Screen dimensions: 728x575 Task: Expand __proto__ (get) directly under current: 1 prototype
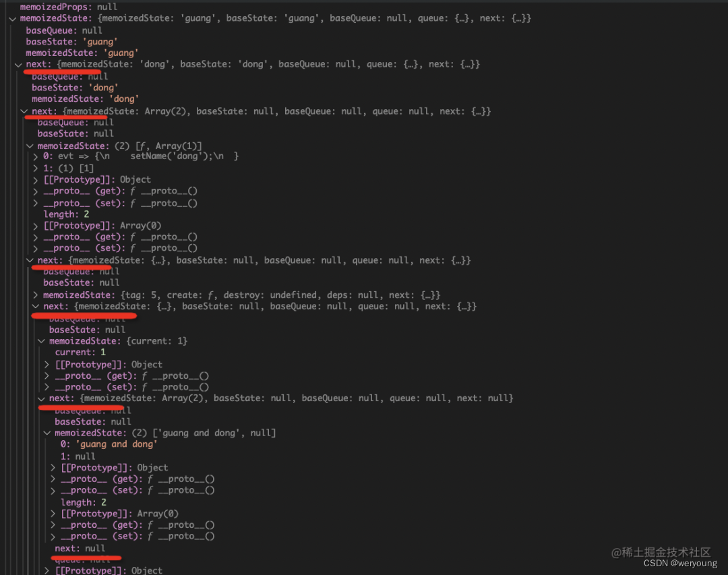(47, 376)
